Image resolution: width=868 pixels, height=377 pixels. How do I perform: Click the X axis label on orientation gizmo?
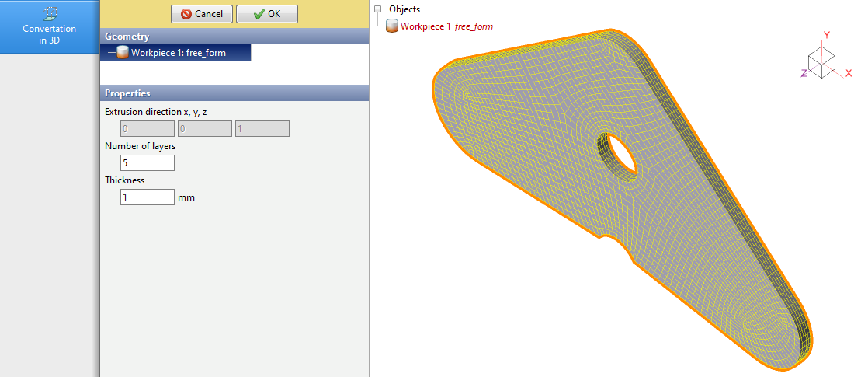pyautogui.click(x=849, y=74)
